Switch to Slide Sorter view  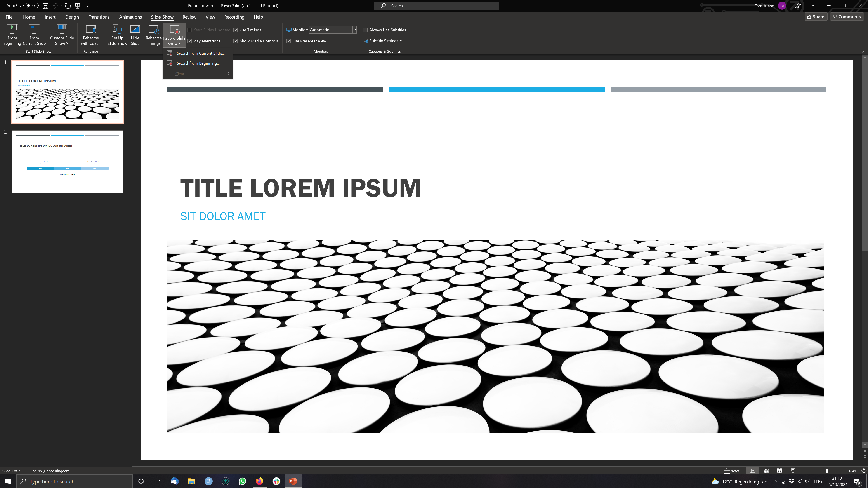coord(766,471)
